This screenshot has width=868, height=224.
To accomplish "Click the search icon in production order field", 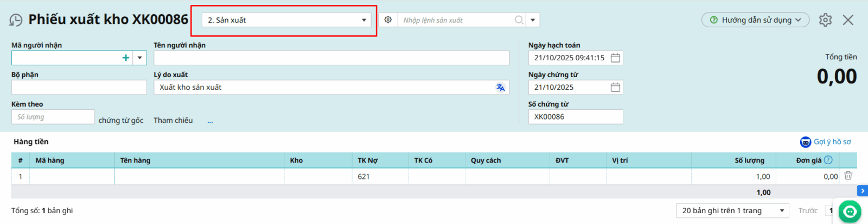I will (x=519, y=20).
